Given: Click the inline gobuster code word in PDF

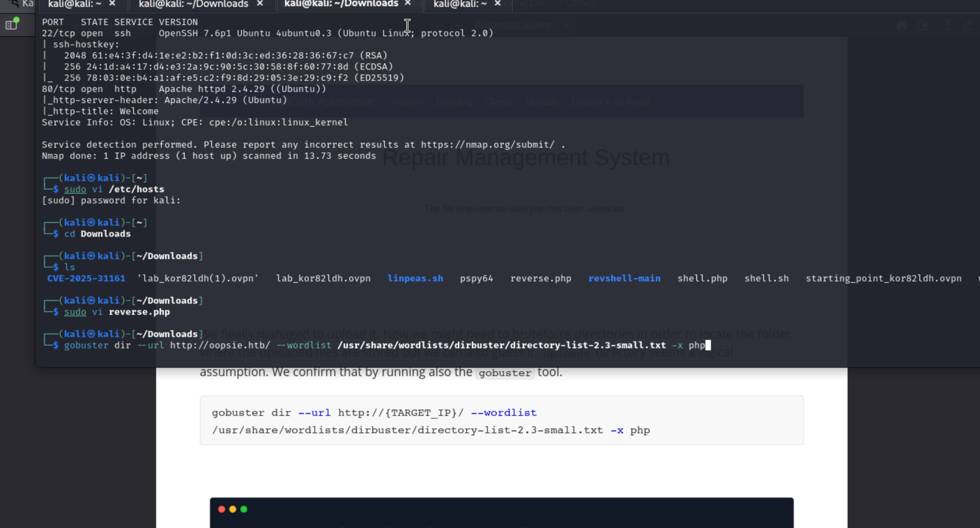Looking at the screenshot, I should click(504, 373).
